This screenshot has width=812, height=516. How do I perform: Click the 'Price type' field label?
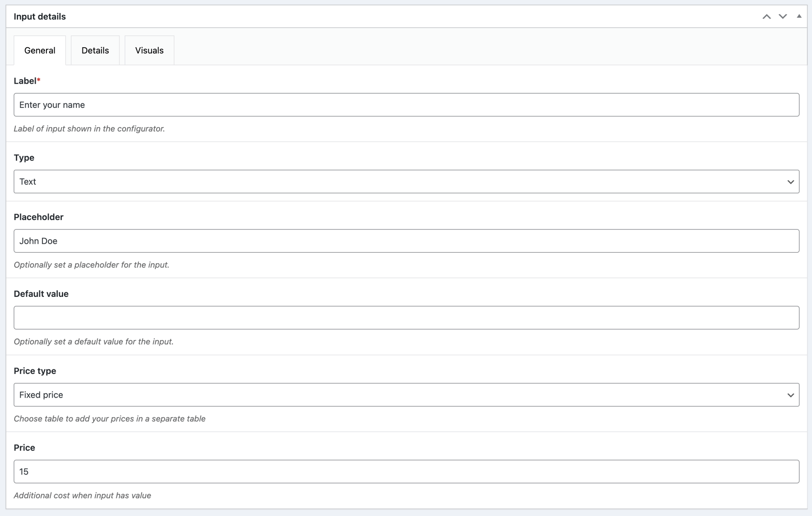tap(35, 371)
